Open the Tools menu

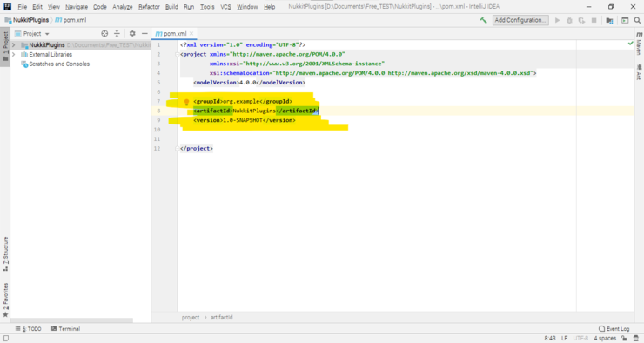pyautogui.click(x=207, y=7)
